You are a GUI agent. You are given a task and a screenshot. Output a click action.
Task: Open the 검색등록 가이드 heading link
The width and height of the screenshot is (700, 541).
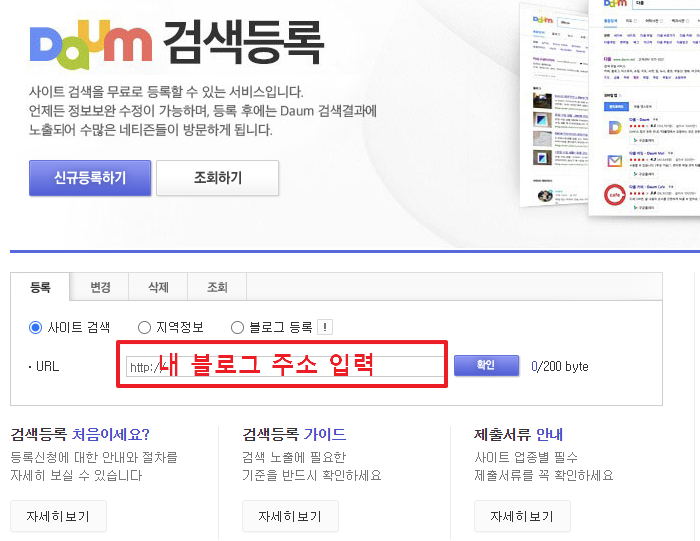click(294, 434)
